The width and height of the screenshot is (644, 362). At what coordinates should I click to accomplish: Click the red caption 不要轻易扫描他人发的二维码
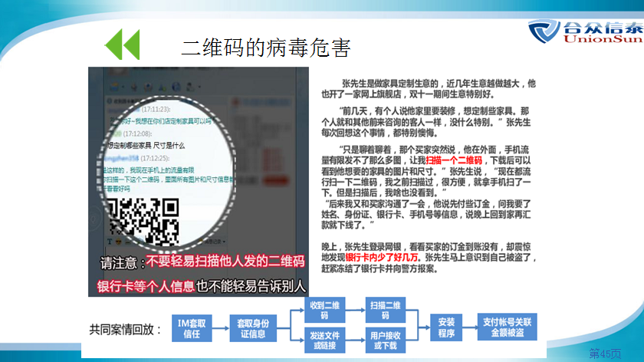(225, 262)
